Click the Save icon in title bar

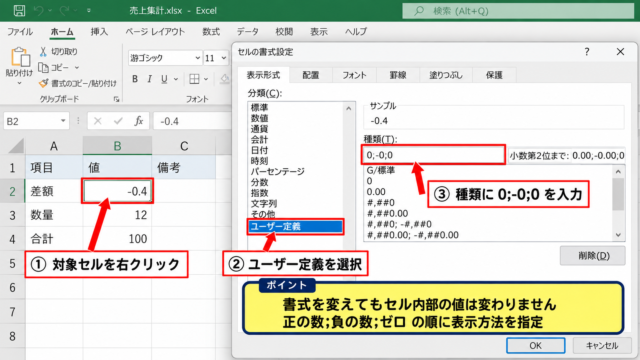19,11
